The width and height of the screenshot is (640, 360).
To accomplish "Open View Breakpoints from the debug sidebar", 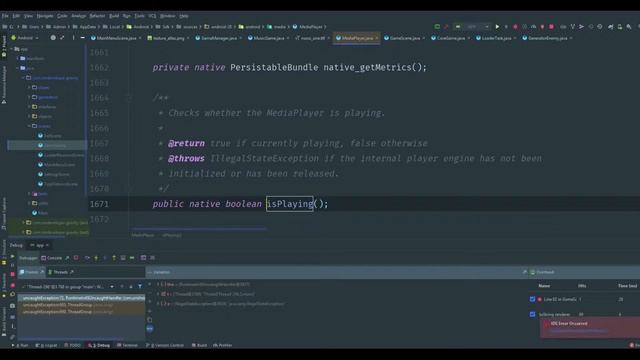I will (12, 285).
